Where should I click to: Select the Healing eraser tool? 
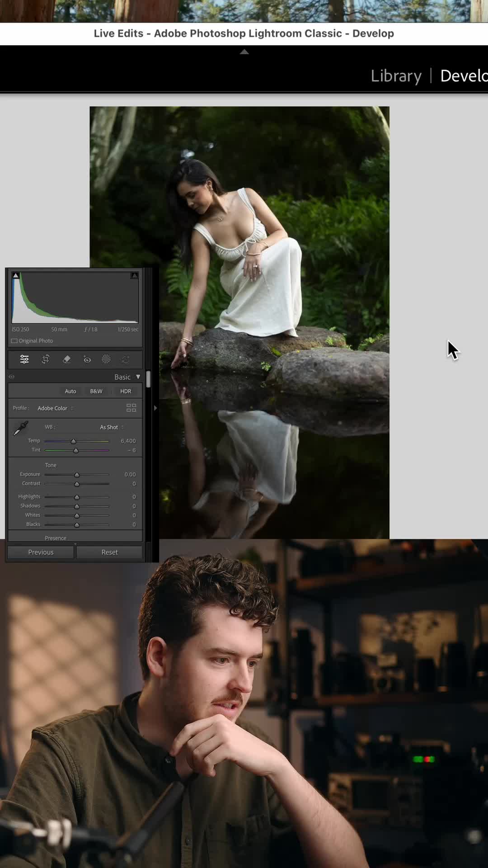point(66,359)
